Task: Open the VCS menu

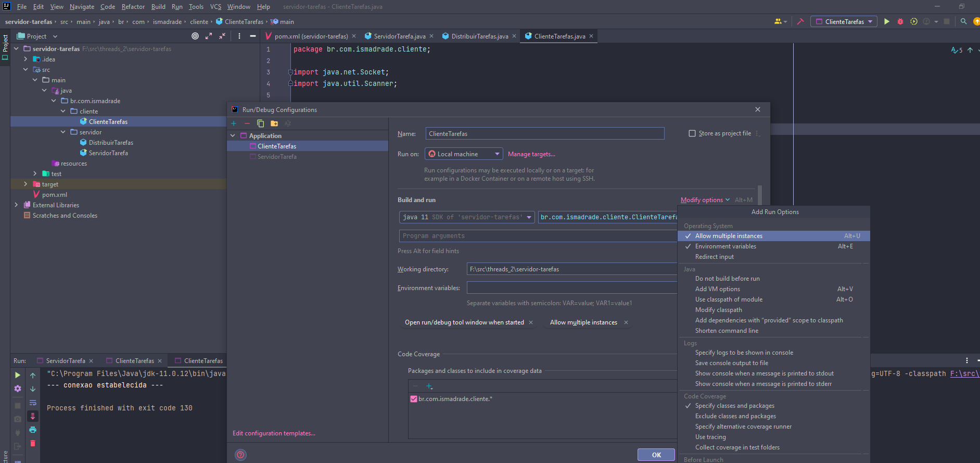Action: pos(215,7)
